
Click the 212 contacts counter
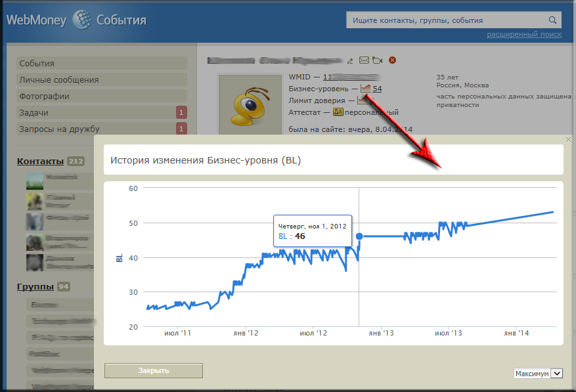pyautogui.click(x=76, y=162)
